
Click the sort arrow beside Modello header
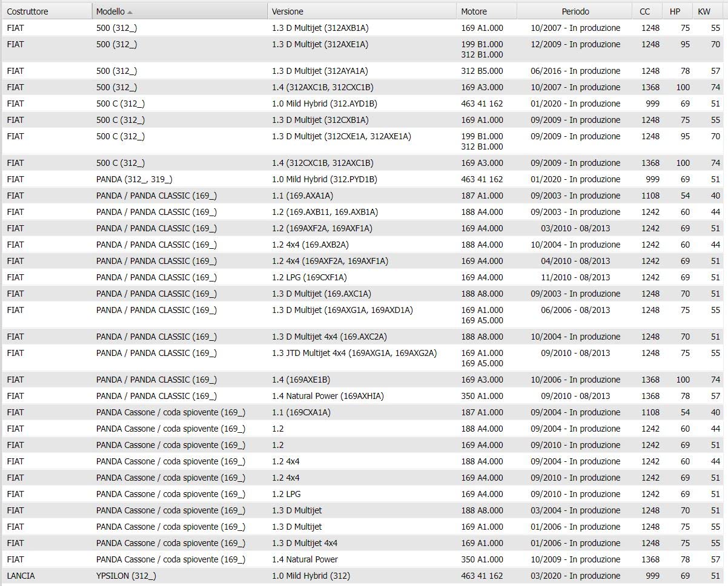tap(130, 12)
